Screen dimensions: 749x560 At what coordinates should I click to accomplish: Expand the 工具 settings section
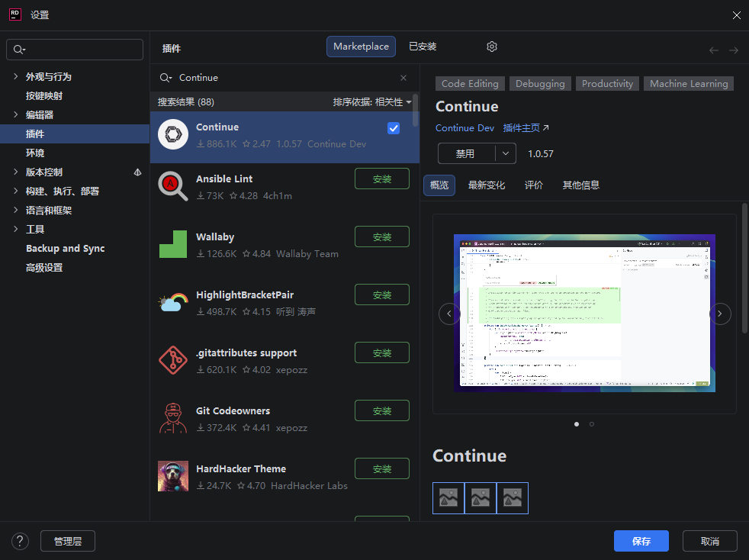coord(15,230)
